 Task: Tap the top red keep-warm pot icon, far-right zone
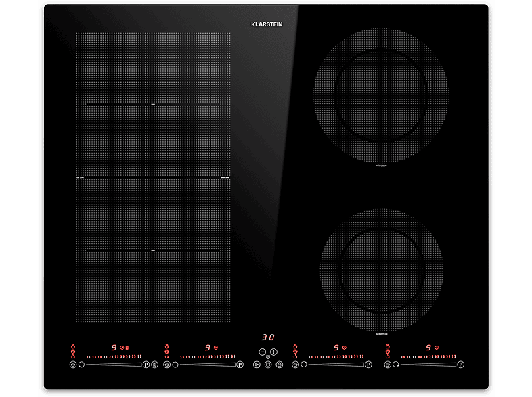click(x=387, y=346)
